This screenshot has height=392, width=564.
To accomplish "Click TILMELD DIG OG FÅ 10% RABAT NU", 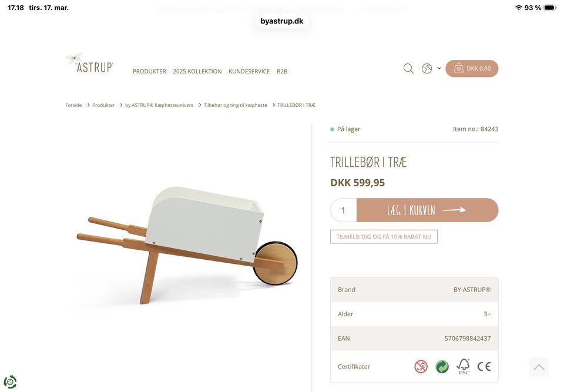I will tap(384, 236).
